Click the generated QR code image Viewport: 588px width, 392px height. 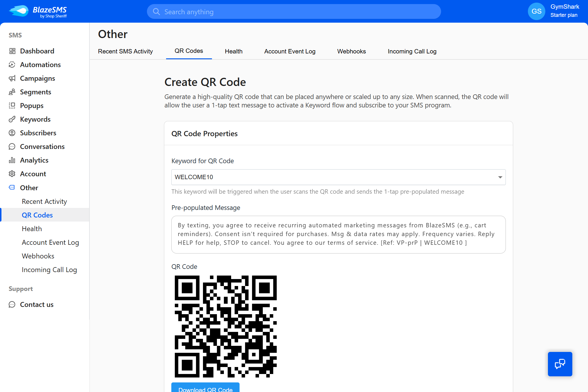click(226, 326)
